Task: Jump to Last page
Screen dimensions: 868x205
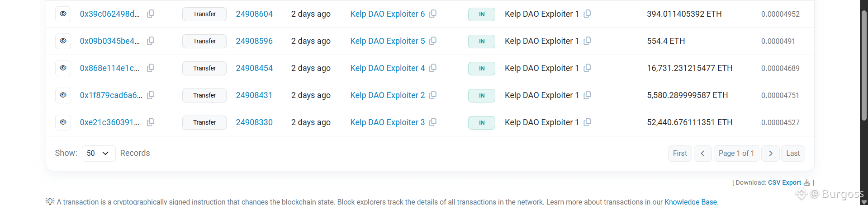Action: [793, 154]
